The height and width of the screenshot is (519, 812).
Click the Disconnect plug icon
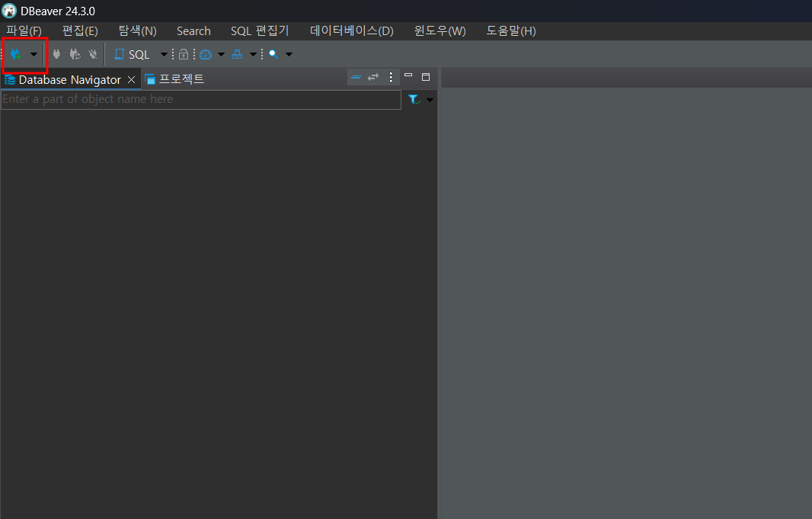tap(93, 54)
